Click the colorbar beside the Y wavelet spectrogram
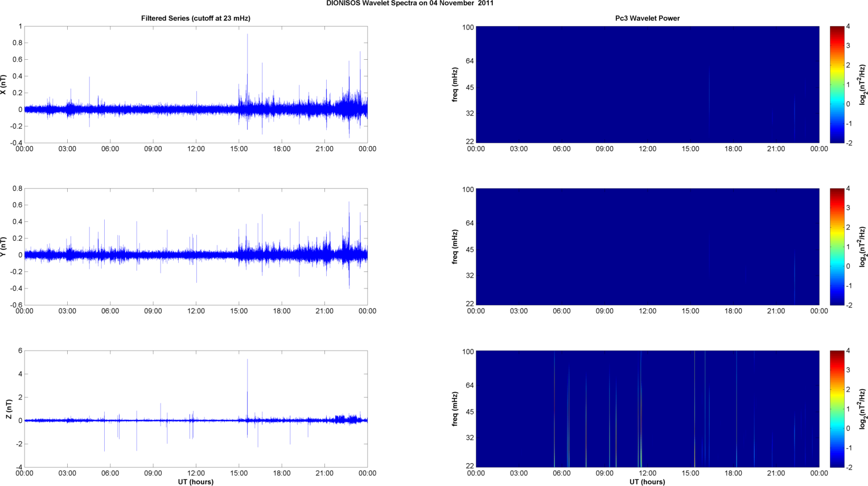The width and height of the screenshot is (868, 486). pyautogui.click(x=837, y=247)
